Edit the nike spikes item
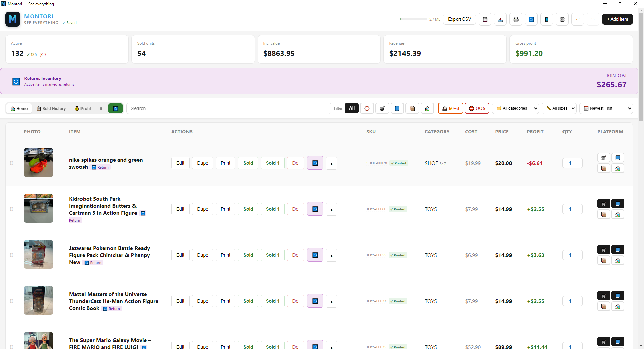Viewport: 644px width, 349px height. [x=180, y=163]
